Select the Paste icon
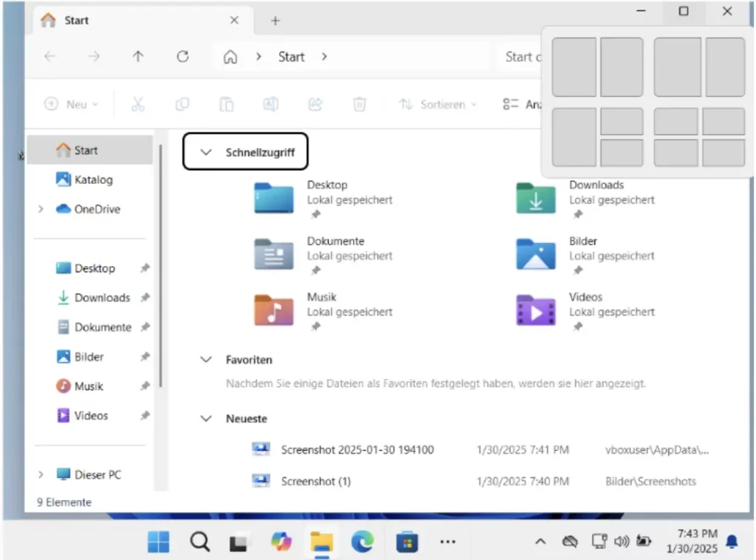This screenshot has width=756, height=560. [227, 104]
